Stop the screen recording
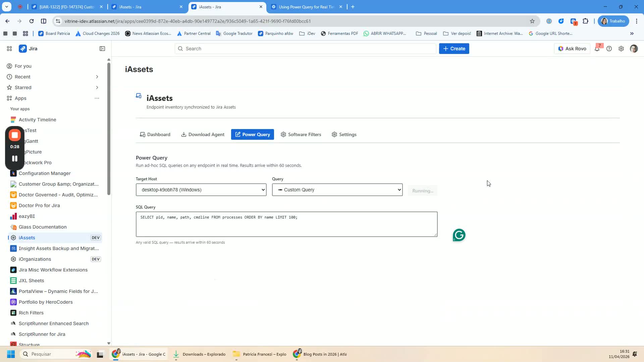 coord(15,135)
